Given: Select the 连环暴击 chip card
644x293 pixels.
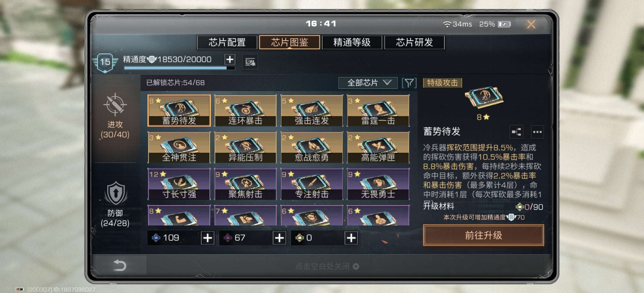Looking at the screenshot, I should coord(245,110).
